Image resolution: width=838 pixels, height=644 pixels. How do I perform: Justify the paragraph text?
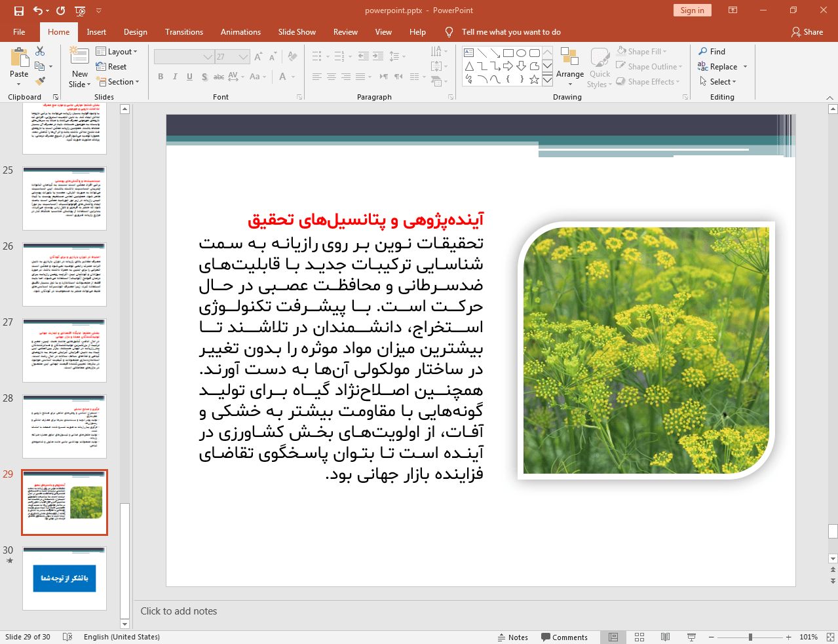click(360, 77)
